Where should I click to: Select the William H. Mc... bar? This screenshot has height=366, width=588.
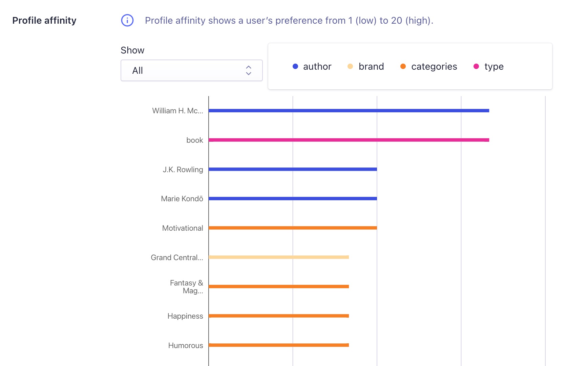tap(349, 111)
